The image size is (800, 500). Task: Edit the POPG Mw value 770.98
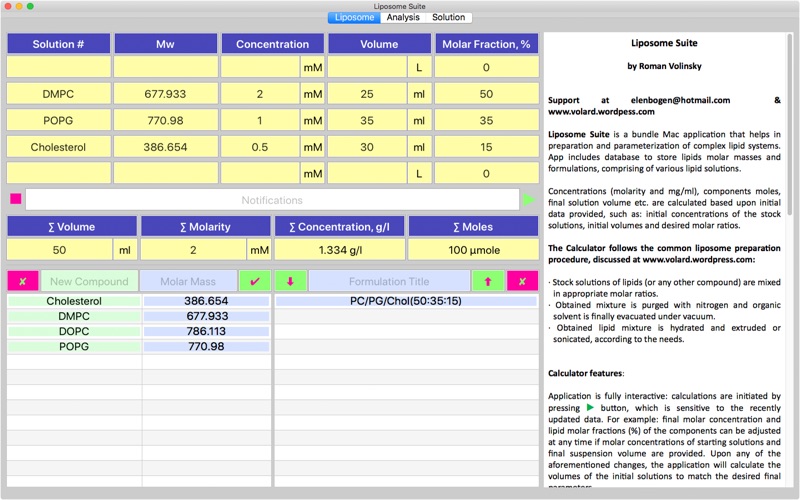pos(165,120)
